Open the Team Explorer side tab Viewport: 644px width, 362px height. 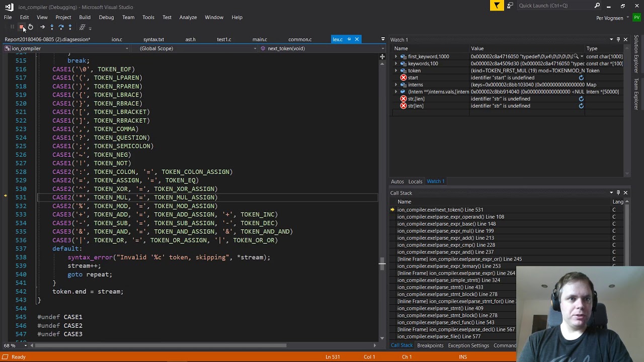(636, 94)
